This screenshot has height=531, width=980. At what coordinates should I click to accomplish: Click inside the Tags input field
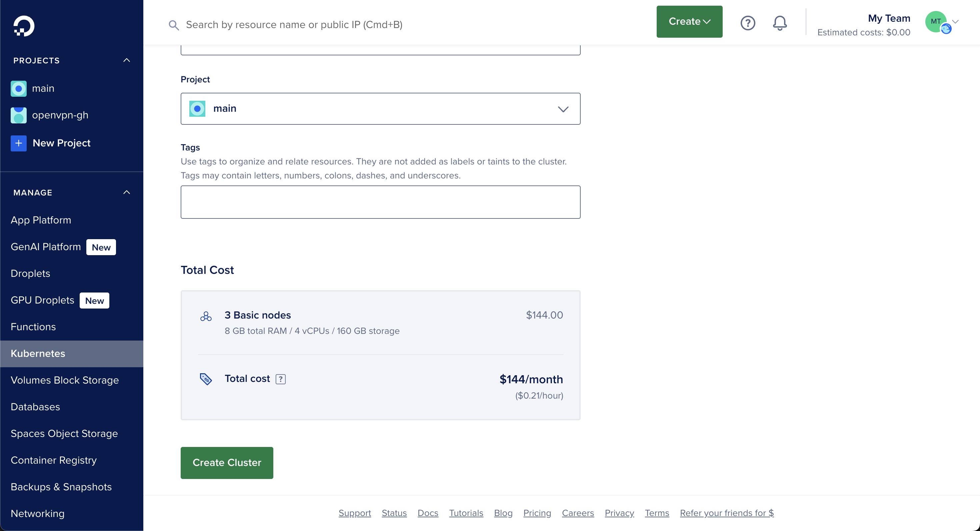click(x=380, y=202)
